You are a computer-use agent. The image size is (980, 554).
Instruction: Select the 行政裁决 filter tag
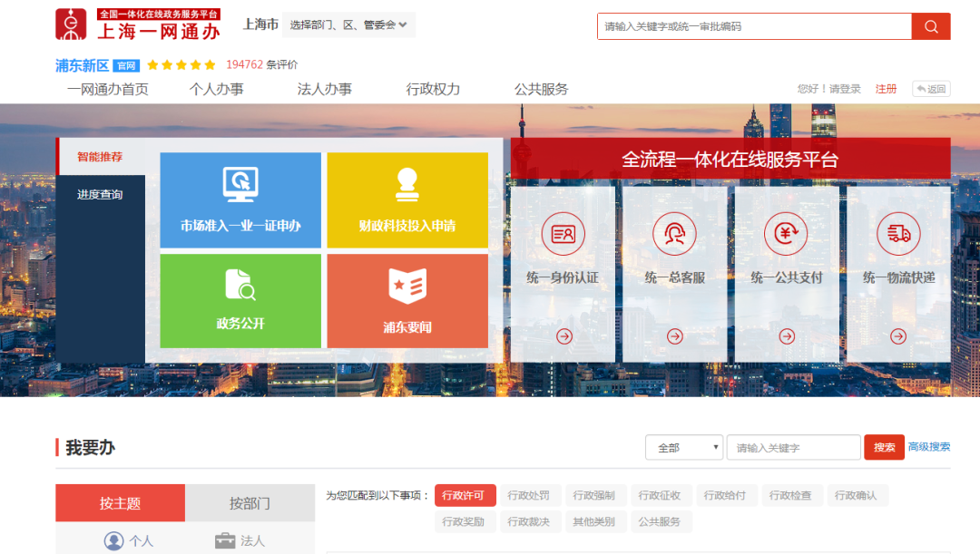[529, 521]
